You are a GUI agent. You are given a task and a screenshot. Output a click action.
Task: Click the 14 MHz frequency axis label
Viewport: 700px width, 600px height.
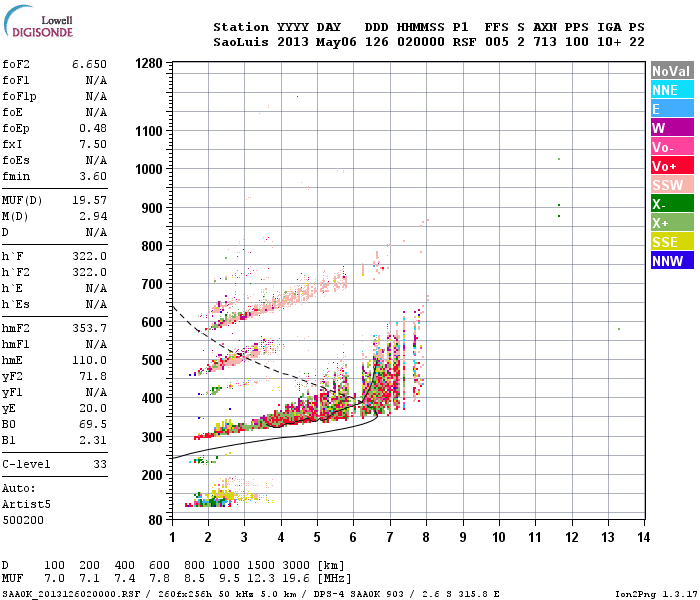[643, 537]
